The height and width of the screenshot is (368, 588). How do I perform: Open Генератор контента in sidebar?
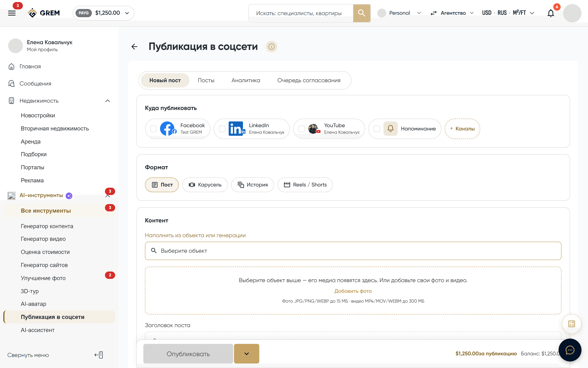click(47, 226)
